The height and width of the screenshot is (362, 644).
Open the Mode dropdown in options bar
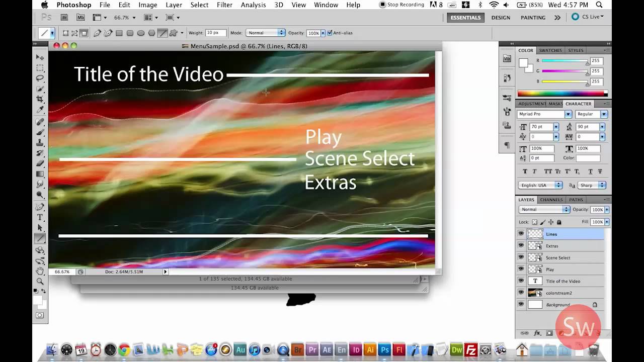tap(266, 33)
